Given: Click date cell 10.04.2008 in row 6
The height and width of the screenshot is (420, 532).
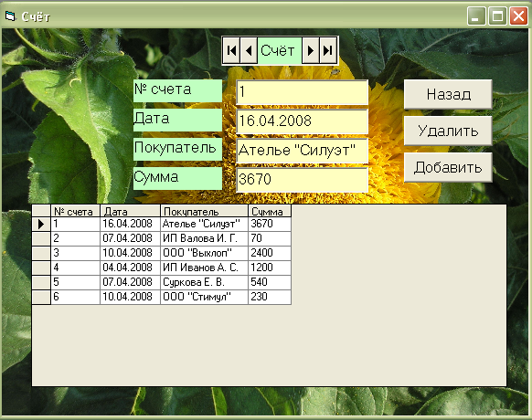Looking at the screenshot, I should (130, 297).
